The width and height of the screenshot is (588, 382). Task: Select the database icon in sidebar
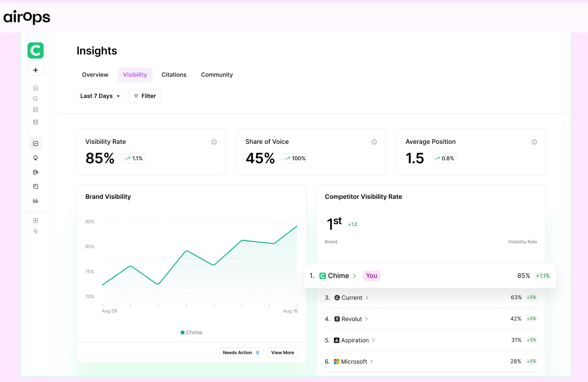36,122
